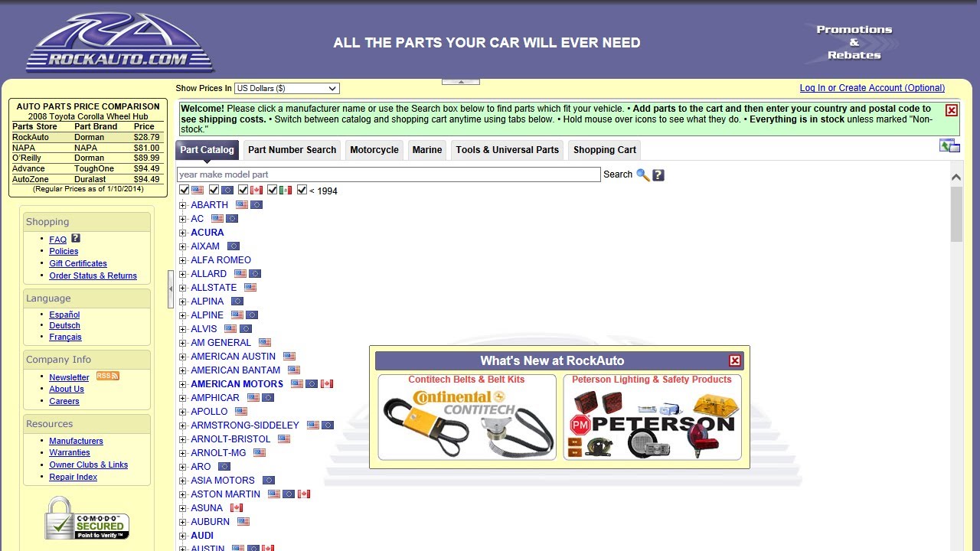Toggle the Canada market checkbox

point(243,190)
